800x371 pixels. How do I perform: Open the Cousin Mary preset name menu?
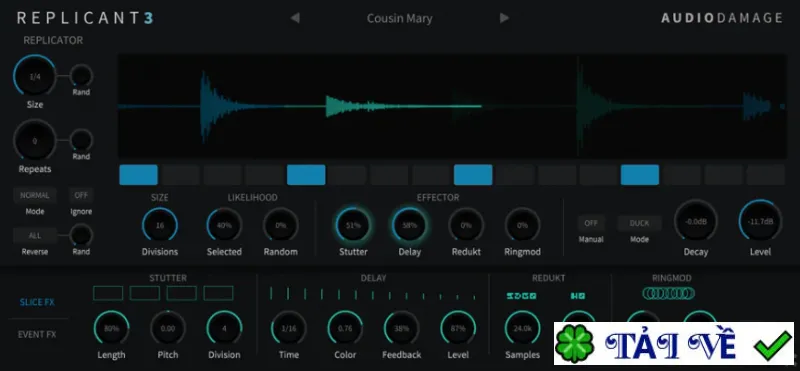click(x=399, y=18)
